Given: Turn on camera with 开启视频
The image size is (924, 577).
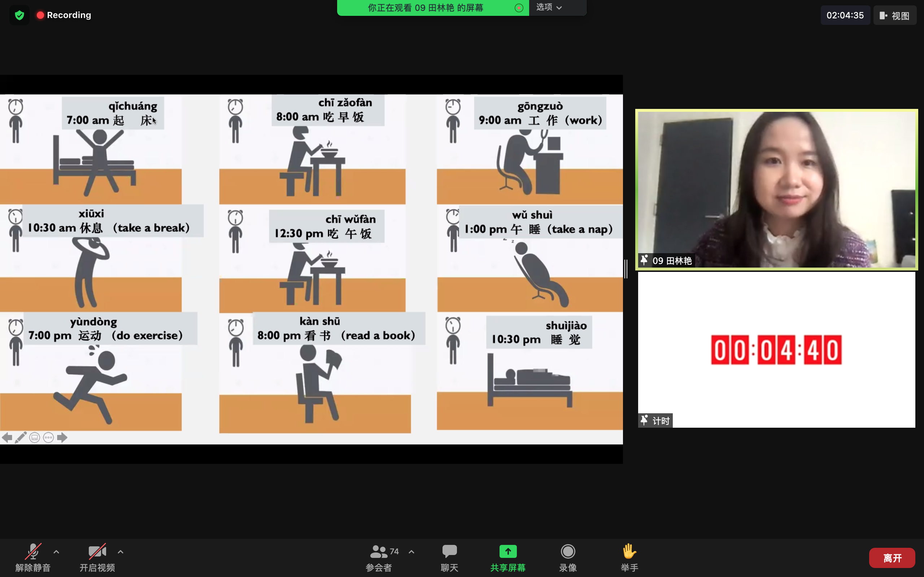Looking at the screenshot, I should coord(97,558).
